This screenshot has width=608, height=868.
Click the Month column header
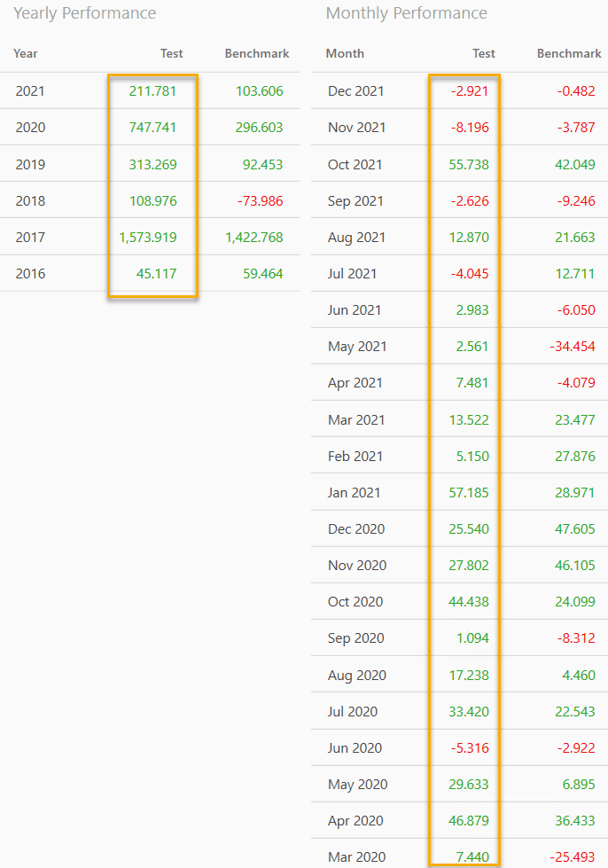coord(345,54)
